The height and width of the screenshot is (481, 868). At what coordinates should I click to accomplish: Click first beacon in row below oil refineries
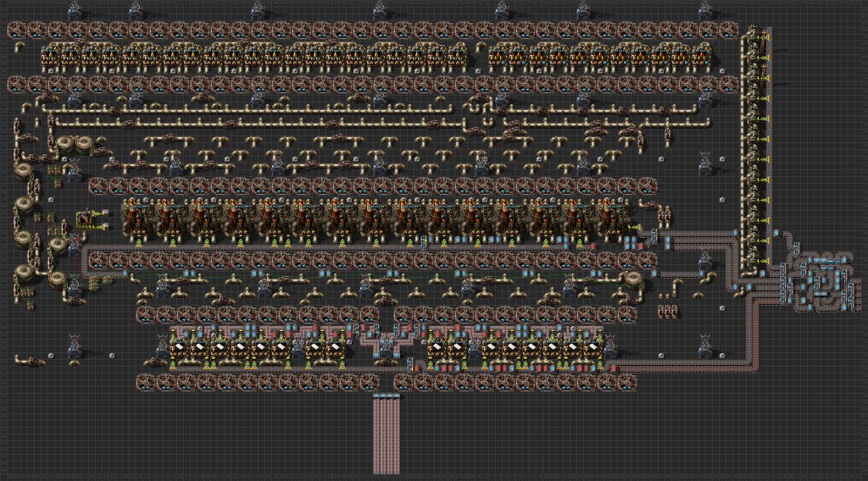pos(98,261)
